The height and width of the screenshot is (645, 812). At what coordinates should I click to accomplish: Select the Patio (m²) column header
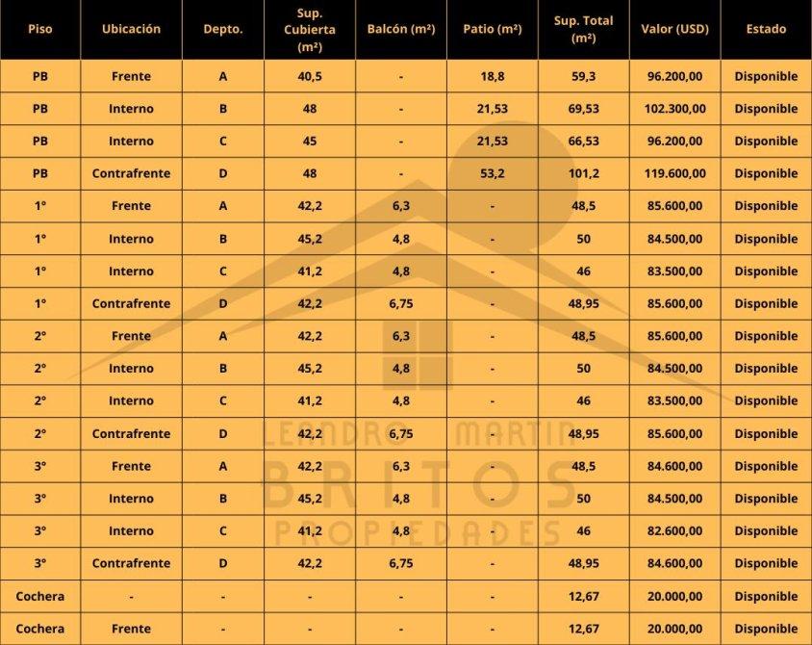click(493, 29)
